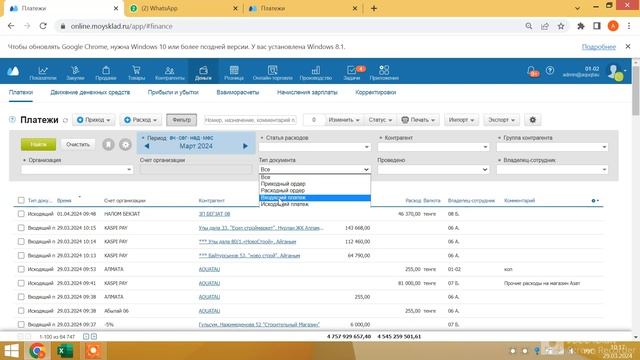Screen dimensions: 640x360
Task: Open the Расход dropdown button
Action: pos(140,120)
